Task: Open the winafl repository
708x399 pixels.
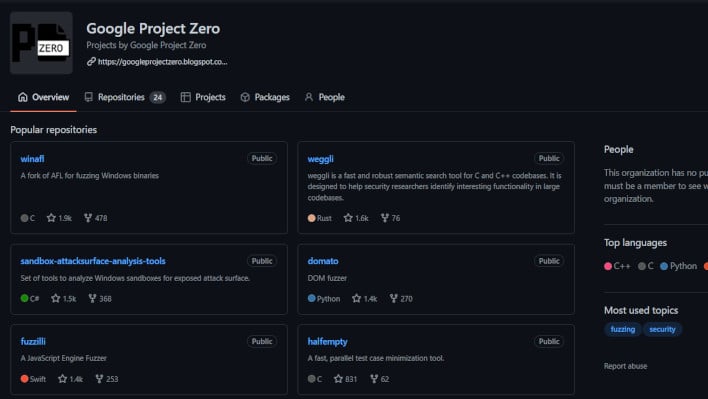Action: 33,159
